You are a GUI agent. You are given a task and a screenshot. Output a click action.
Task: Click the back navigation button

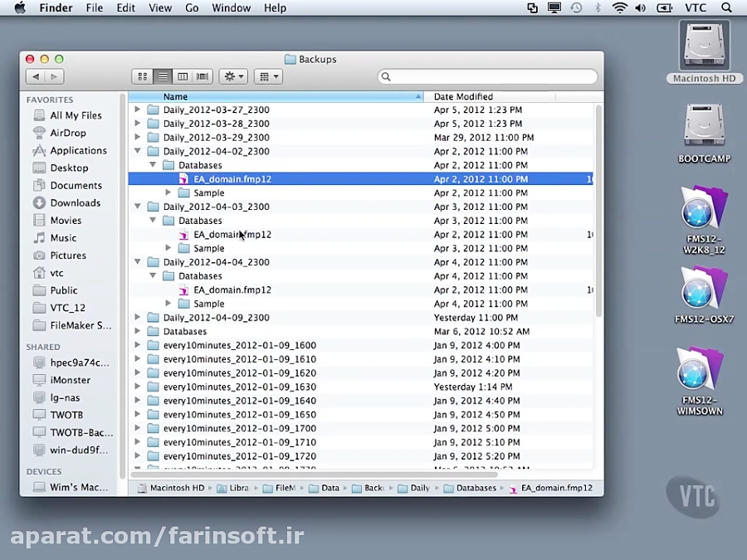point(34,76)
